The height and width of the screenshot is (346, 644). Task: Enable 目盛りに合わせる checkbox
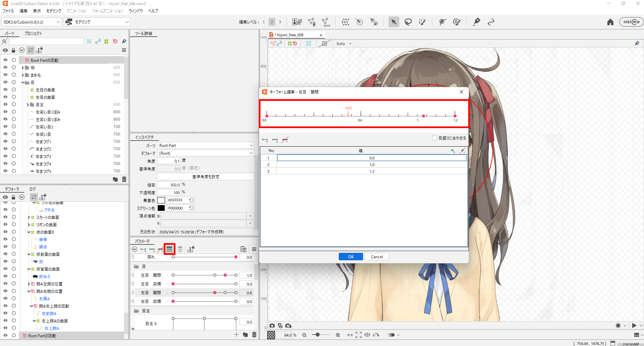point(435,138)
